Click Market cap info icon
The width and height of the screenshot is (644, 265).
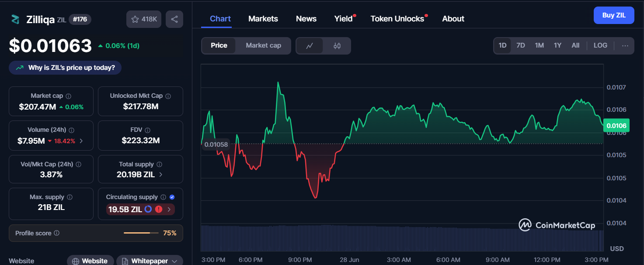point(68,96)
